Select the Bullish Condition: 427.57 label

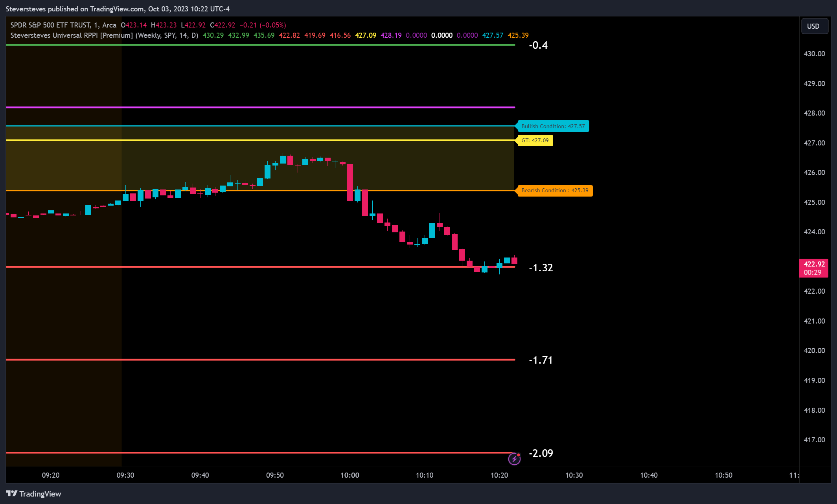[x=553, y=126]
